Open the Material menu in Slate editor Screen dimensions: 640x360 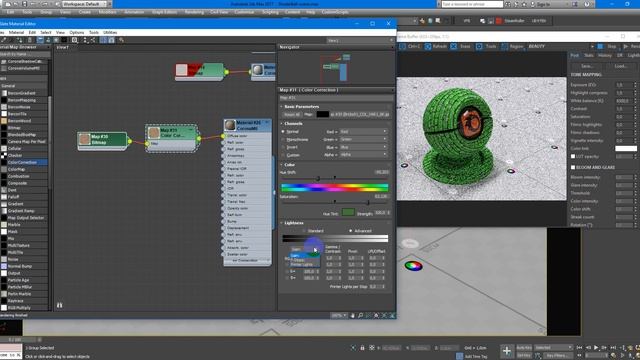click(16, 32)
